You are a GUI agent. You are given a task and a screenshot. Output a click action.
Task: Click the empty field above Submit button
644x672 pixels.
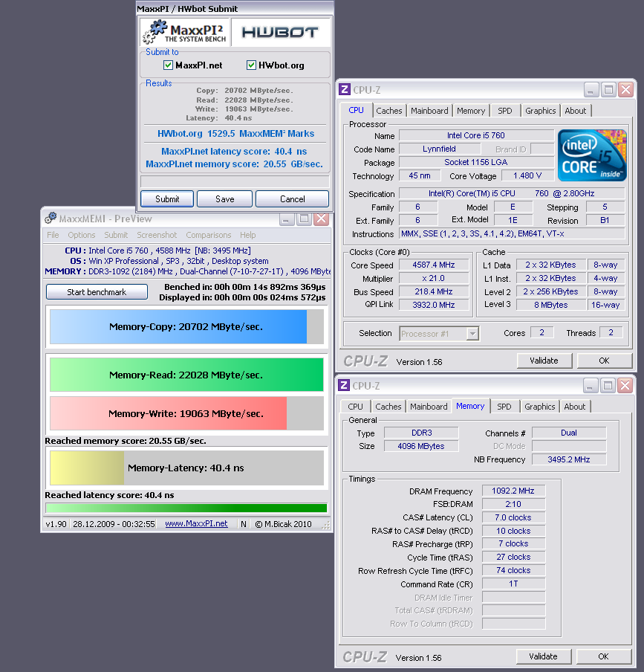[x=235, y=181]
